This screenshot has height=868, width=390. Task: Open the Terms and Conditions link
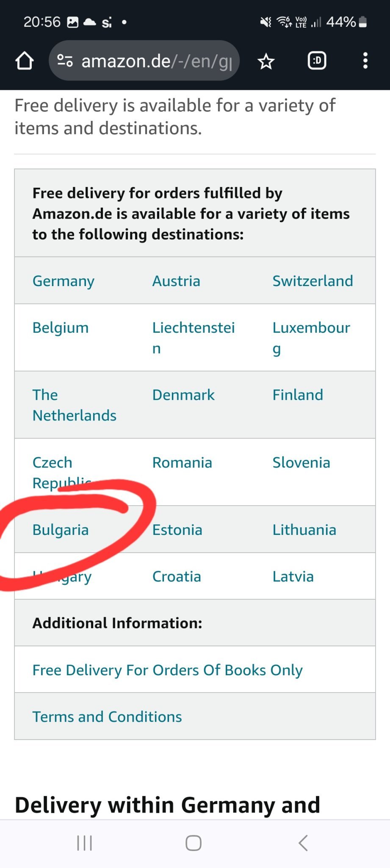tap(107, 717)
